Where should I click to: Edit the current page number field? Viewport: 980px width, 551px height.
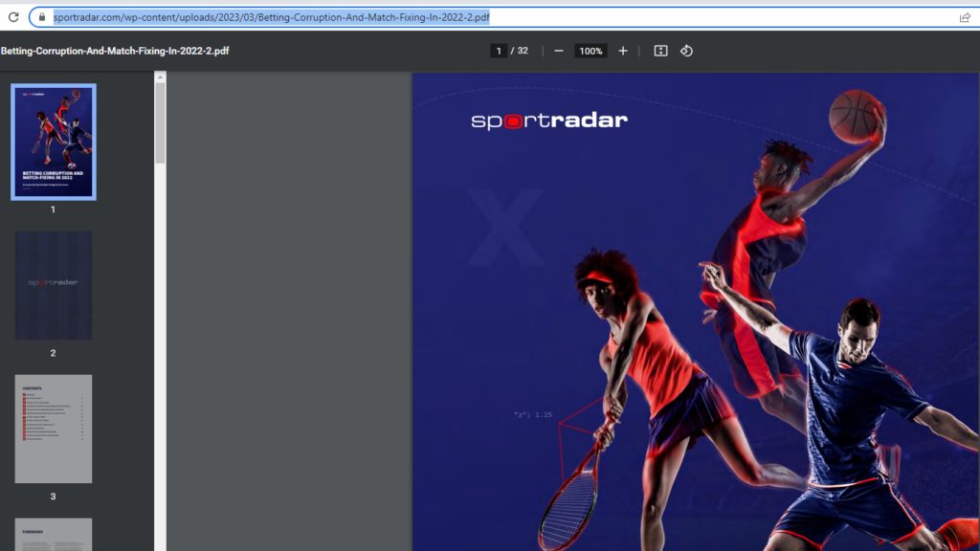498,51
